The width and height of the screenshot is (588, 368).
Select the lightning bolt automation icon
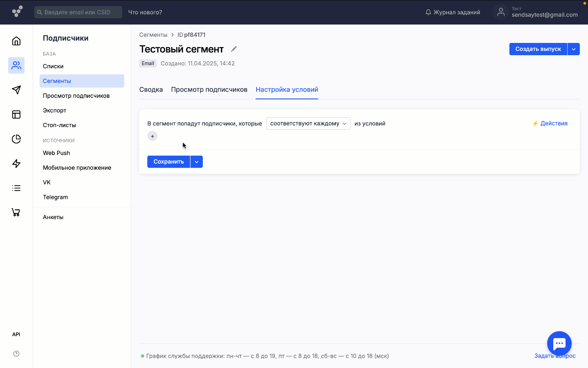(16, 164)
